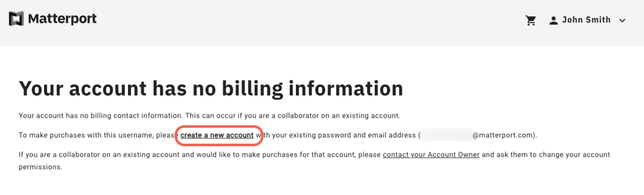The width and height of the screenshot is (644, 195).
Task: Click the circled create a new account text
Action: click(217, 135)
